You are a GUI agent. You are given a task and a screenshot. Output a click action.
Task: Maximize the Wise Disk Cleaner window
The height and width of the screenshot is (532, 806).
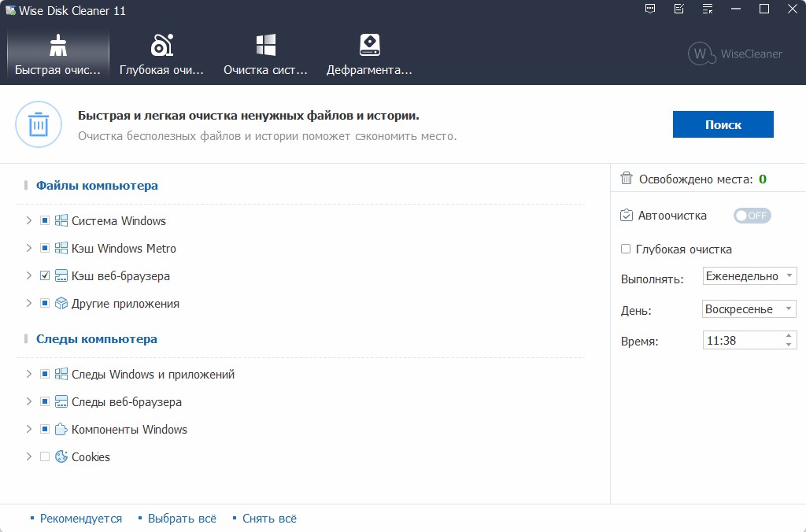764,9
